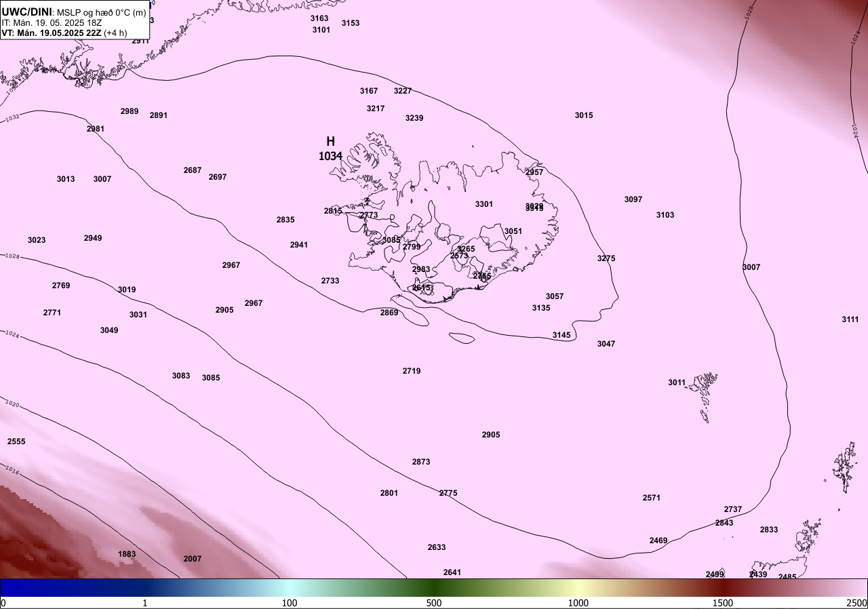Image resolution: width=868 pixels, height=609 pixels.
Task: Click the 1016 isobar label
Action: click(x=12, y=469)
